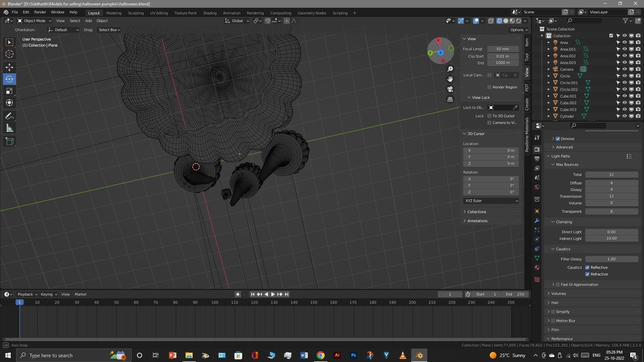Select the Transform tool
The image size is (644, 362).
coord(9,103)
